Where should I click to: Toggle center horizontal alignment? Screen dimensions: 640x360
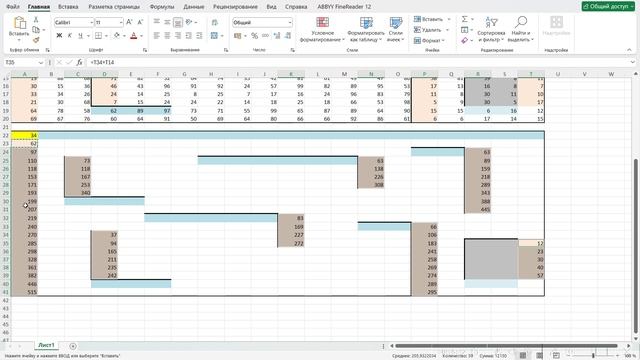pos(167,36)
